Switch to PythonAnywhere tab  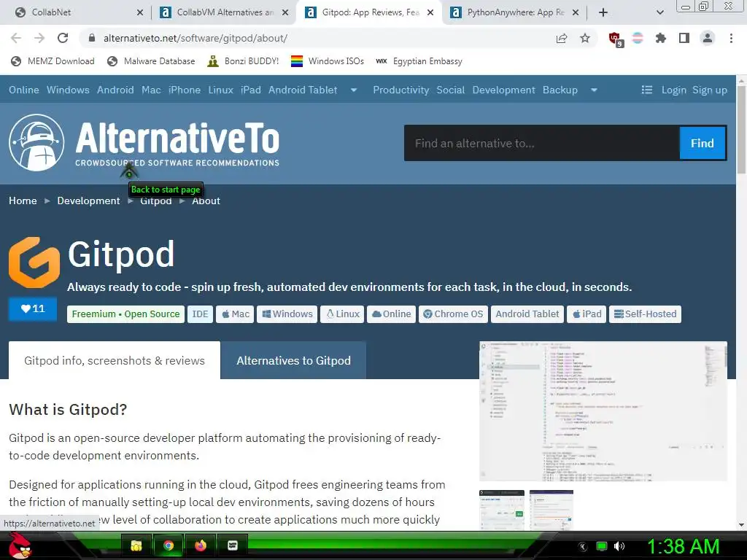(516, 12)
